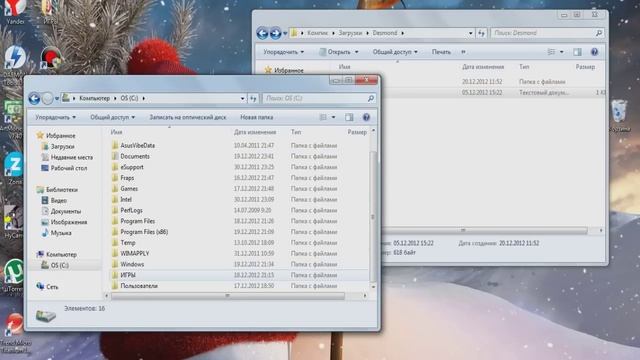The height and width of the screenshot is (360, 640).
Task: Refresh the Desmond window address bar
Action: click(482, 33)
